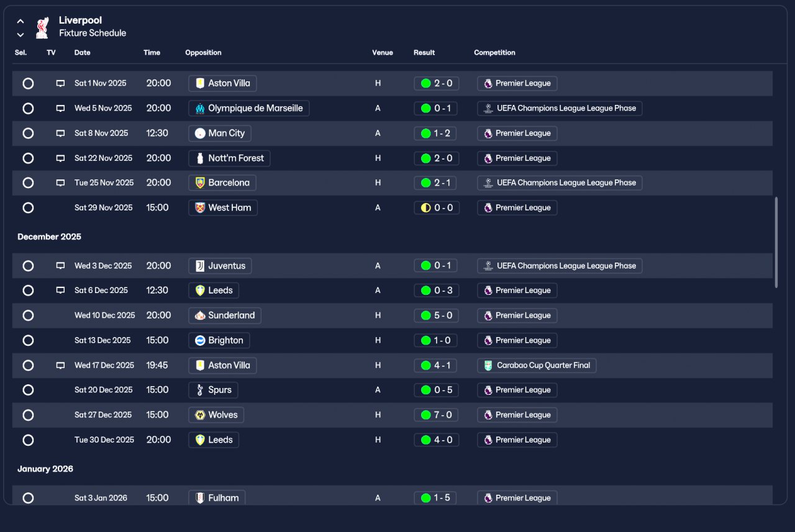Click yellow draw indicator for West Ham result

click(x=425, y=208)
